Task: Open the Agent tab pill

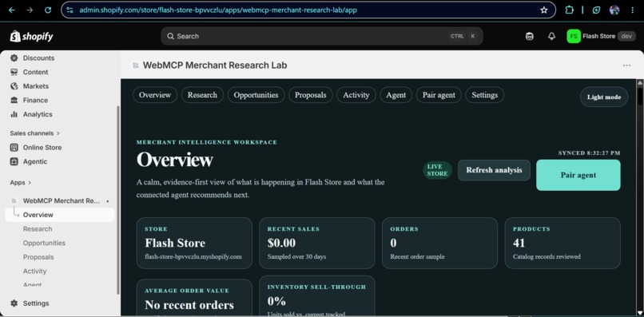Action: (x=396, y=95)
